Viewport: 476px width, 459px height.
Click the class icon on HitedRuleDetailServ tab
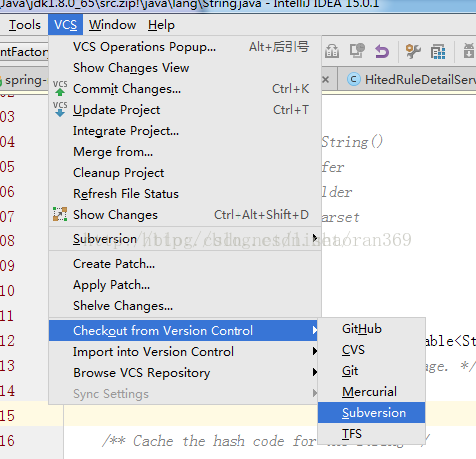[354, 79]
